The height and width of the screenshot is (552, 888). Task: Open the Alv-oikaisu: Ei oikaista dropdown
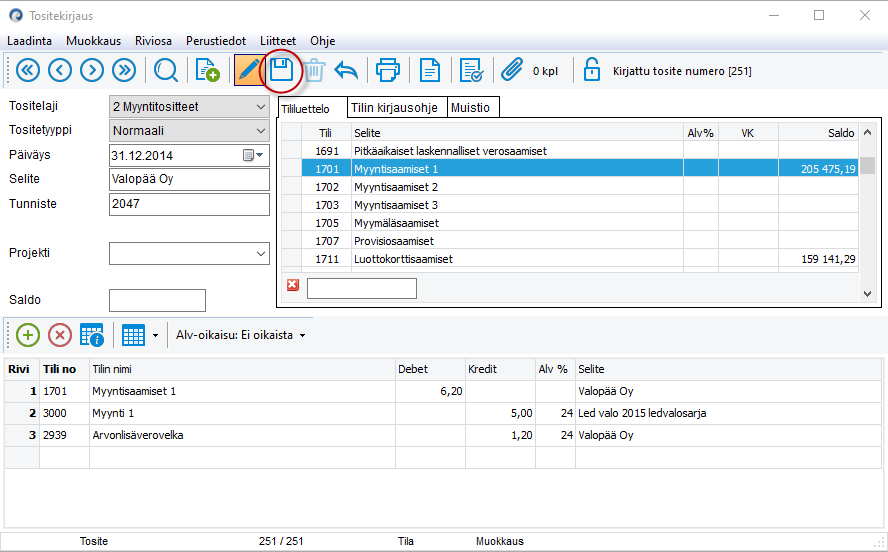click(241, 335)
